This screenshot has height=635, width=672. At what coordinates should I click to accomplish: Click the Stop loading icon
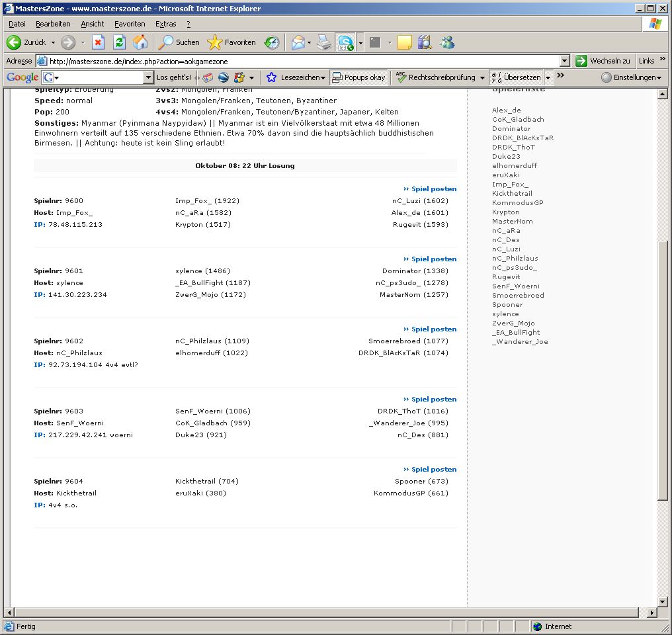98,42
